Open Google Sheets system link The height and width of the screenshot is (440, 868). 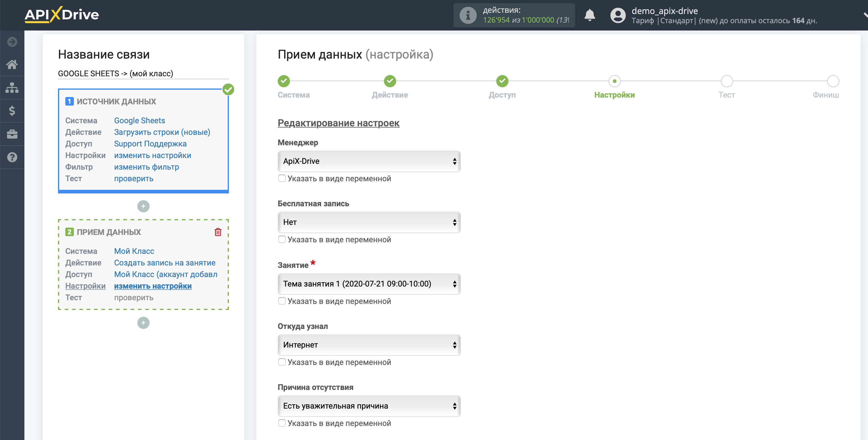[139, 120]
